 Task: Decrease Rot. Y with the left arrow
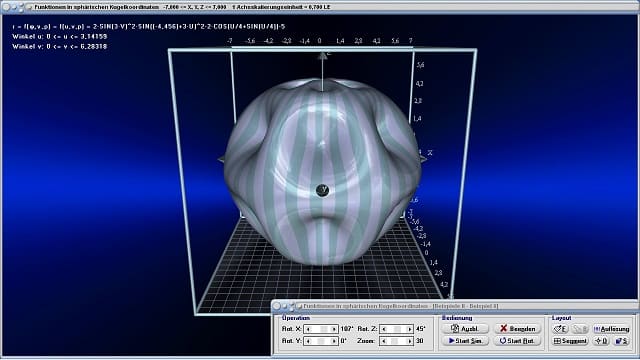coord(309,341)
